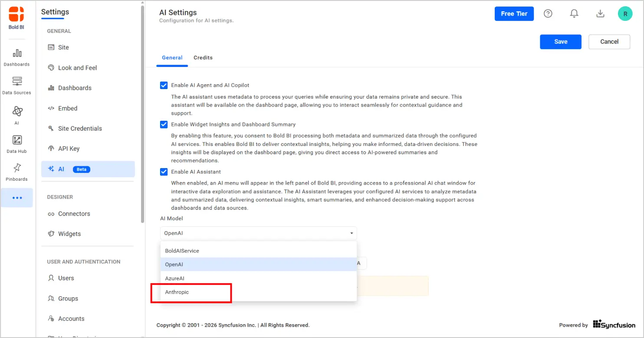Click the "AI Settings" page heading

pos(178,13)
